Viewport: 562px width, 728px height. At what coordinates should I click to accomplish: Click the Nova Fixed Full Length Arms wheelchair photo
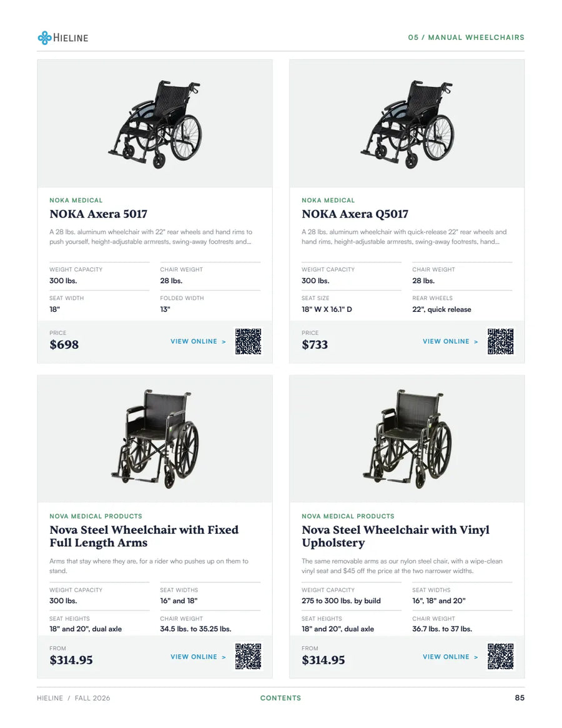(x=155, y=439)
